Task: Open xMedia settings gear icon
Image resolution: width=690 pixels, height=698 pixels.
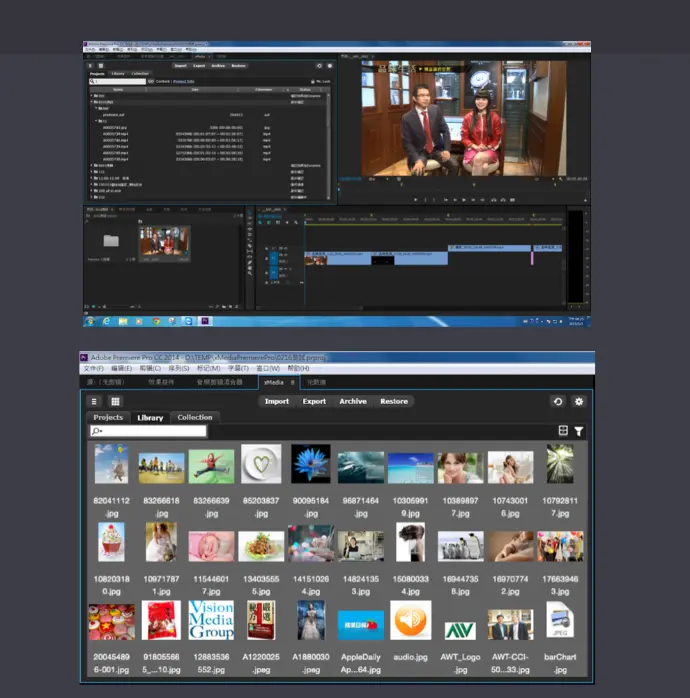Action: (578, 401)
